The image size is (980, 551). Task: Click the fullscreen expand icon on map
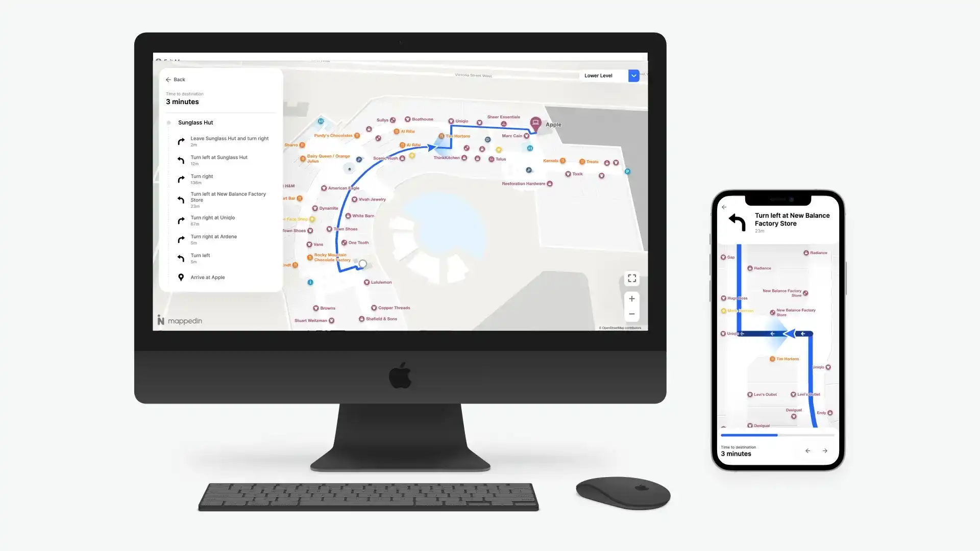[x=631, y=278]
